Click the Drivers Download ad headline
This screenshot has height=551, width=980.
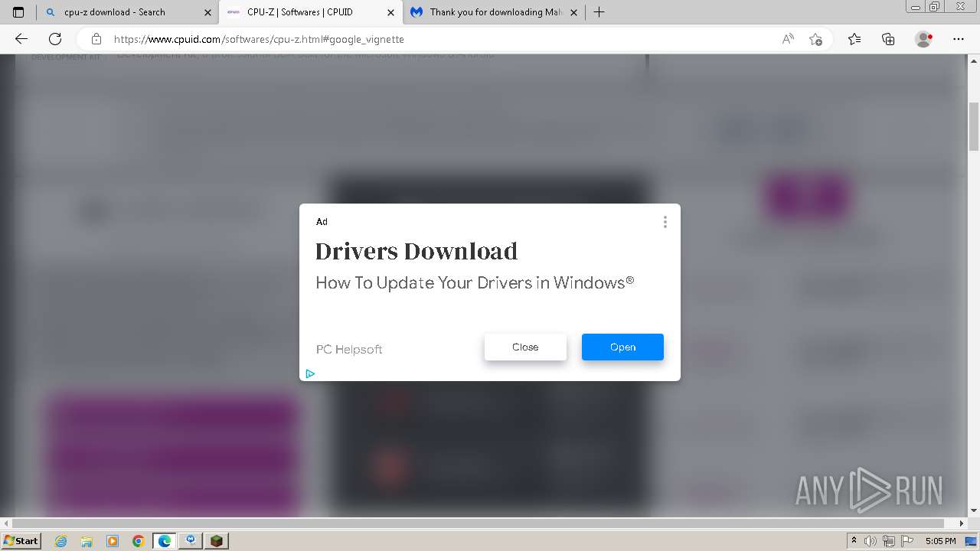tap(416, 251)
